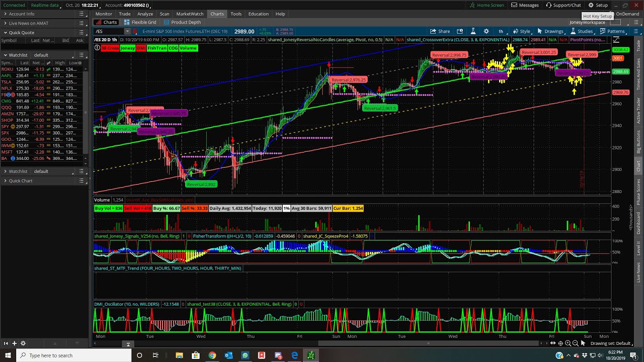The image size is (644, 362).
Task: Open the Drawings dropdown
Action: (550, 31)
